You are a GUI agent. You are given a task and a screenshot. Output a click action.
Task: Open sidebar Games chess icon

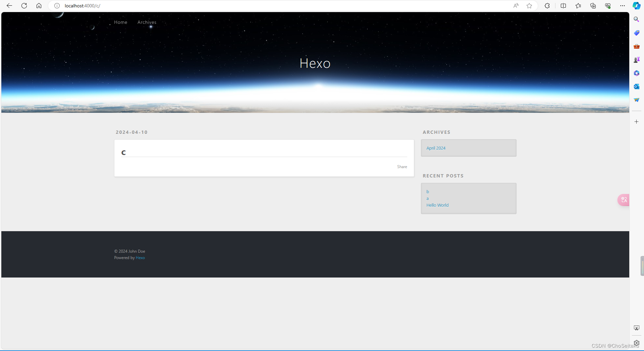click(636, 60)
